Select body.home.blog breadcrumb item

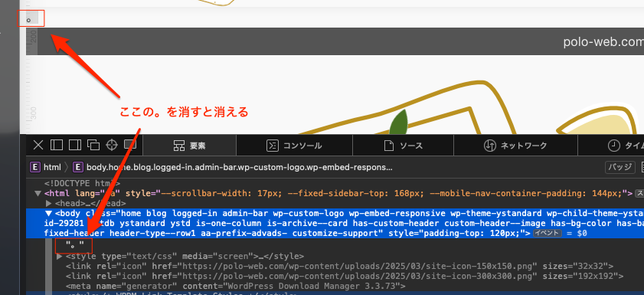[x=233, y=167]
